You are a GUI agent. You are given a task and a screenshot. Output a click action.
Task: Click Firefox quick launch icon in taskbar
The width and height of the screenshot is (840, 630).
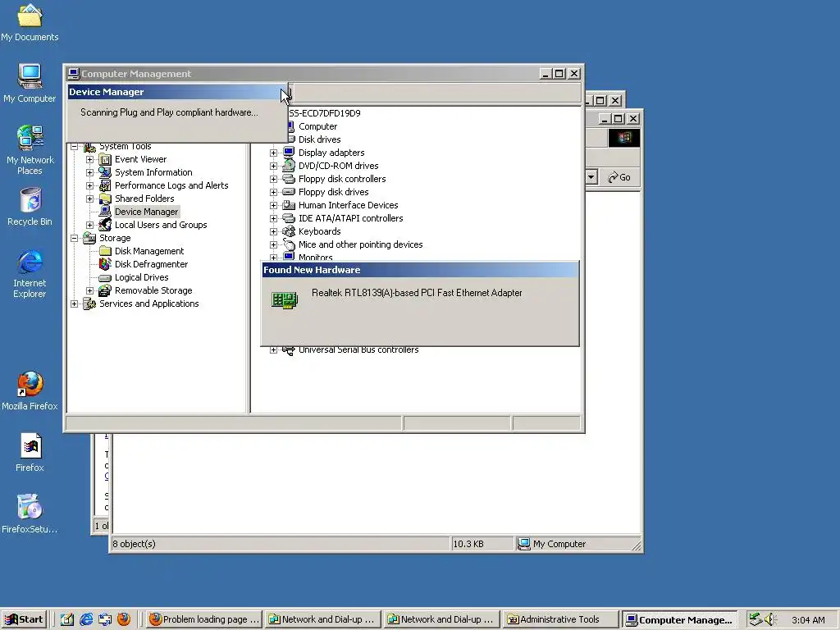pos(124,619)
